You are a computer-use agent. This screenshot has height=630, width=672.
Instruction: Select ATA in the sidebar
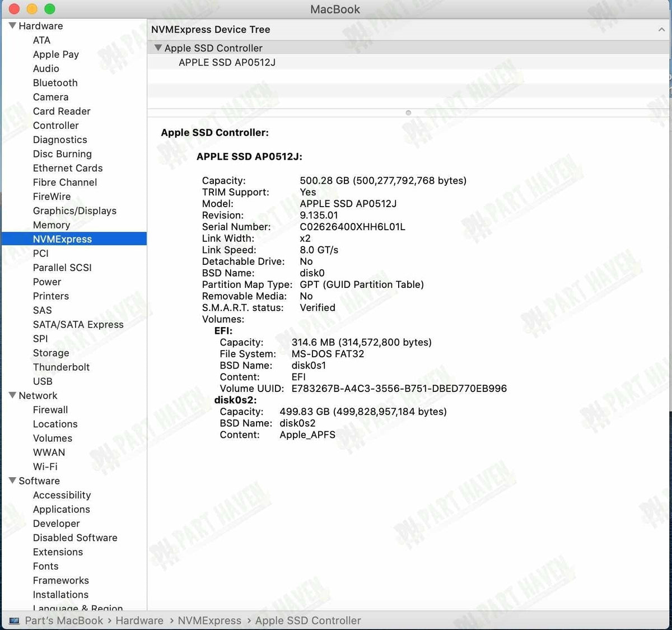(41, 40)
